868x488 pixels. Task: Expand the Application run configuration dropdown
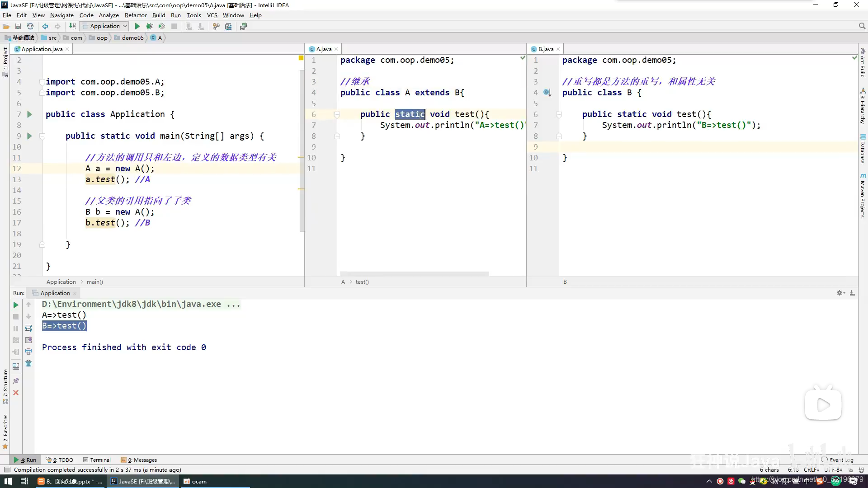point(124,26)
